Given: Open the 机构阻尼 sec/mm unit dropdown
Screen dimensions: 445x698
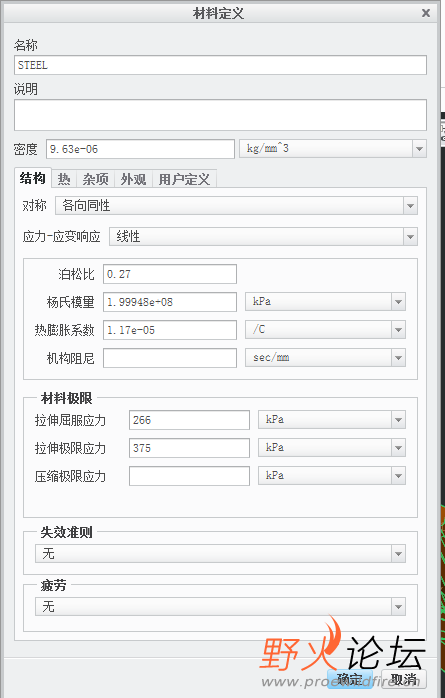Looking at the screenshot, I should tap(325, 357).
